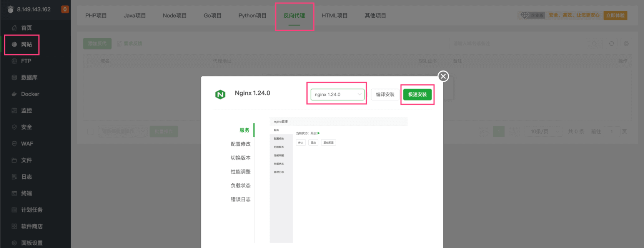
Task: Open the nginx 1.24.0 version dropdown
Action: tap(337, 94)
